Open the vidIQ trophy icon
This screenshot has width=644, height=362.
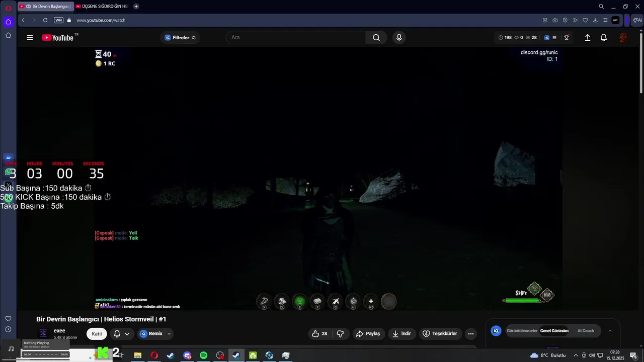pyautogui.click(x=567, y=38)
